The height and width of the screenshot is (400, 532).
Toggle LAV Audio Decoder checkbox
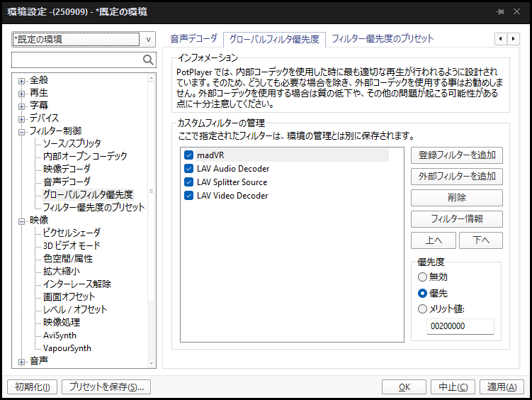(x=188, y=169)
